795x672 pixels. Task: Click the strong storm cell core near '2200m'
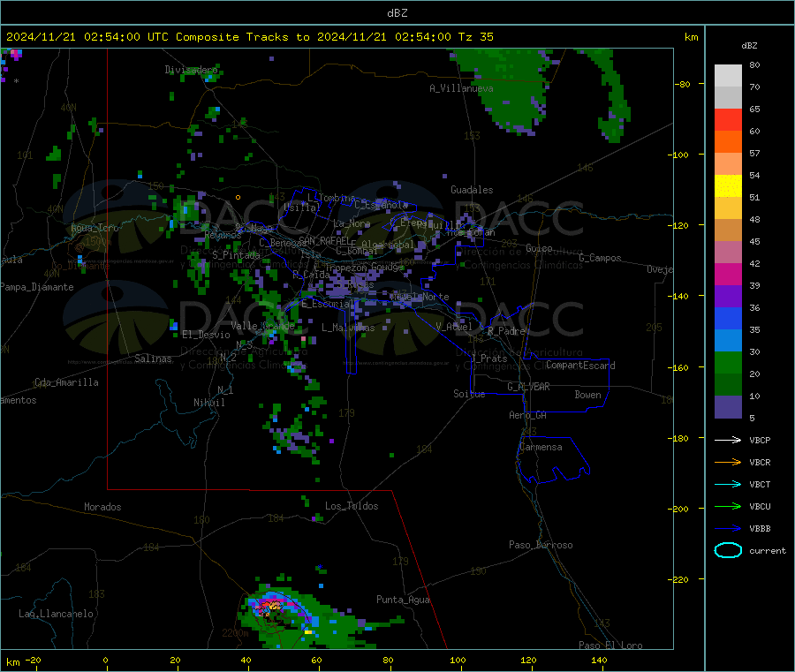pyautogui.click(x=272, y=606)
